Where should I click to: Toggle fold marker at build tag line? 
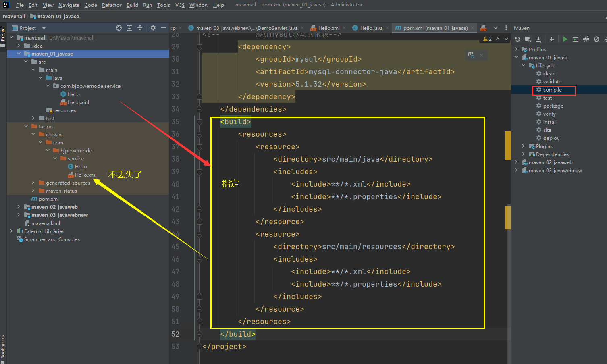199,122
